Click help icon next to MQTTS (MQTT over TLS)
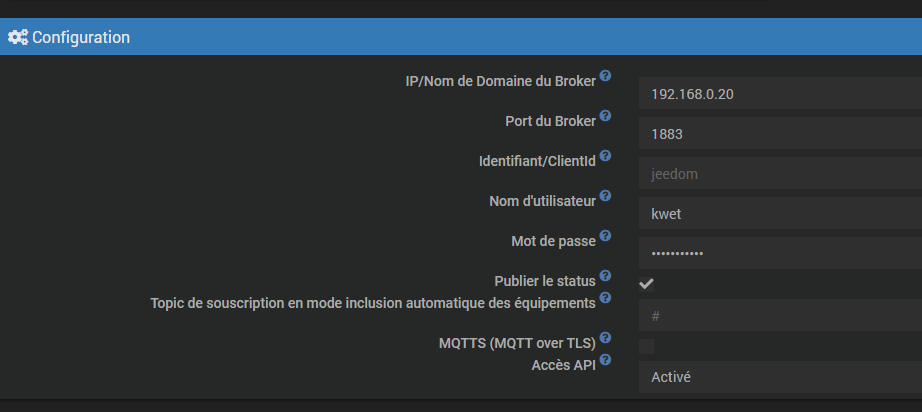Viewport: 922px width, 412px height. [605, 338]
